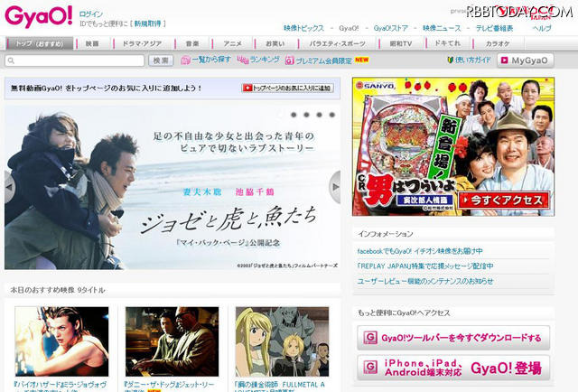Screen dimensions: 578x392
Task: Switch to the バラエティ・スポーツ tab
Action: coord(338,43)
